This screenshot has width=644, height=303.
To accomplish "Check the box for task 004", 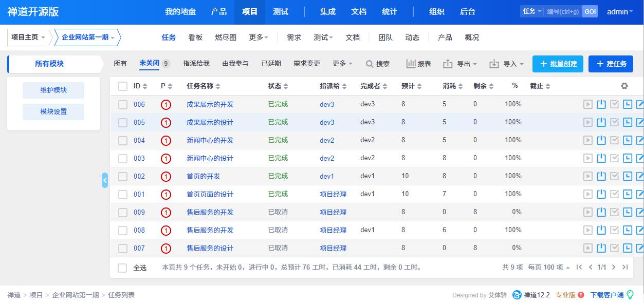I will point(122,141).
